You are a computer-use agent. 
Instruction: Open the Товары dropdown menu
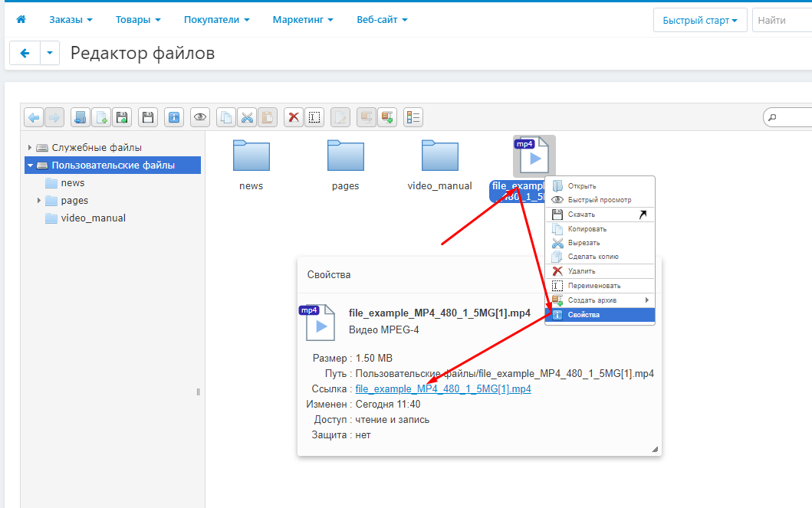(x=138, y=20)
